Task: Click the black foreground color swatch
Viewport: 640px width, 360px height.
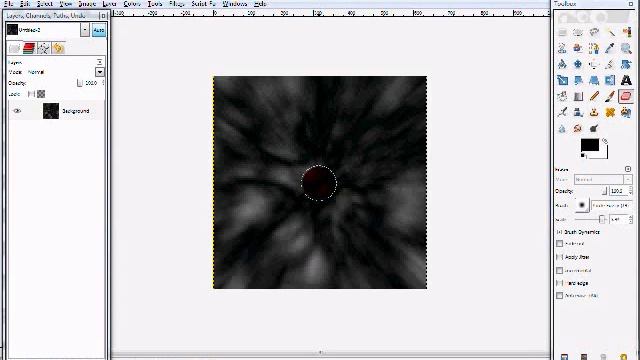Action: point(589,145)
